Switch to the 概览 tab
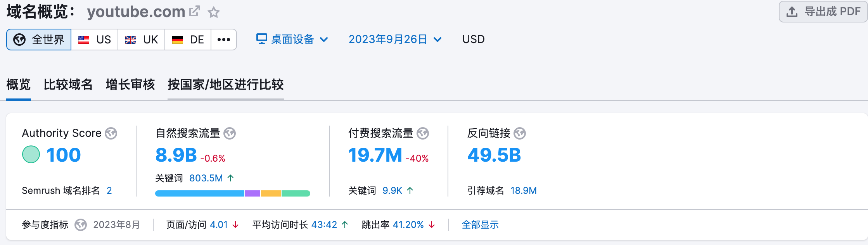This screenshot has height=245, width=868. 19,85
